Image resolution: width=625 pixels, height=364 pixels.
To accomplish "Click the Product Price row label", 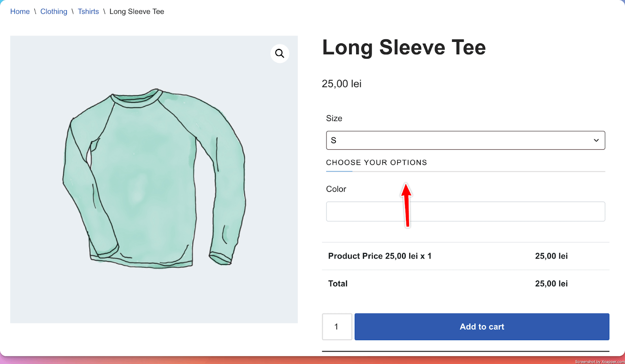I will point(380,256).
